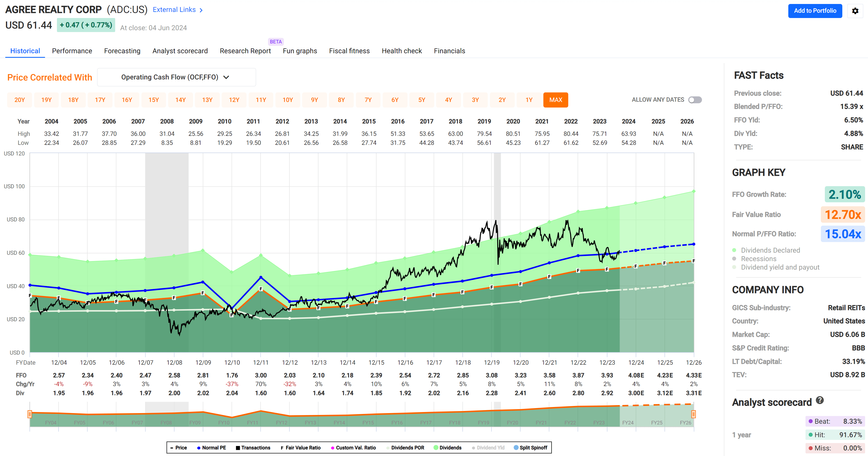Click the Normal P/FFO Ratio 15.04x box
868x456 pixels.
[x=843, y=234]
